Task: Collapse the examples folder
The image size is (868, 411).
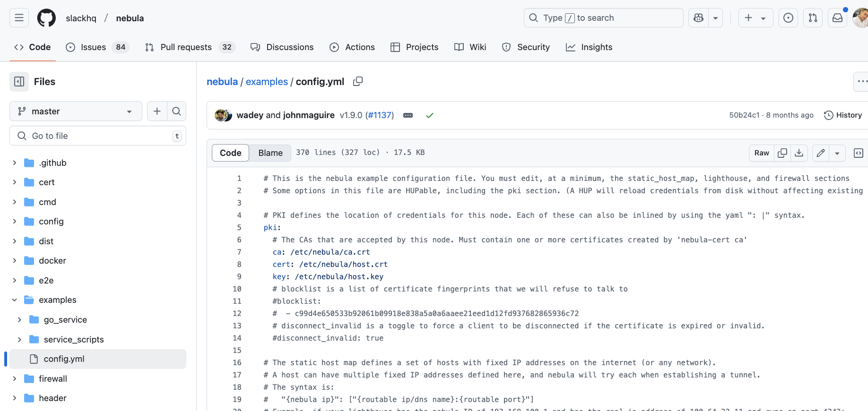Action: tap(15, 300)
